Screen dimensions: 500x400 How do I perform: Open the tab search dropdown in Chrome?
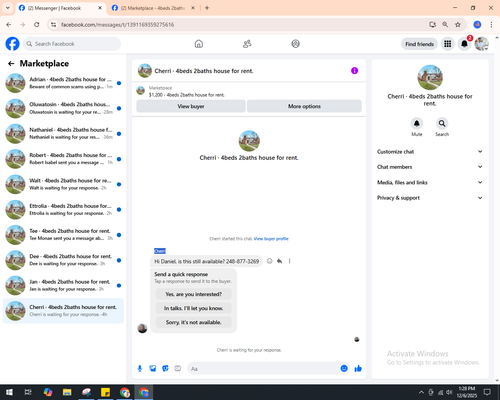[8, 8]
